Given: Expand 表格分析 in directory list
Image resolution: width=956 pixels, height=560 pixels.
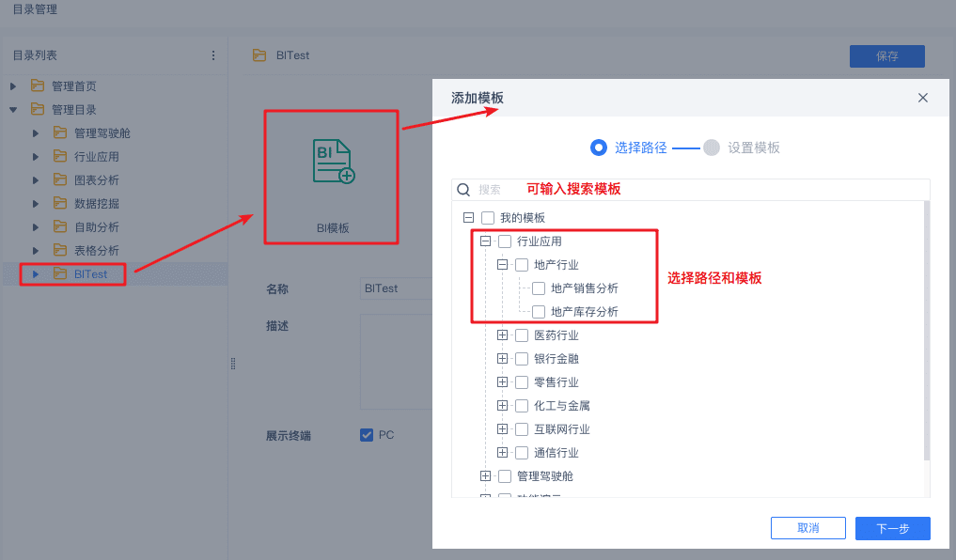Looking at the screenshot, I should click(36, 251).
